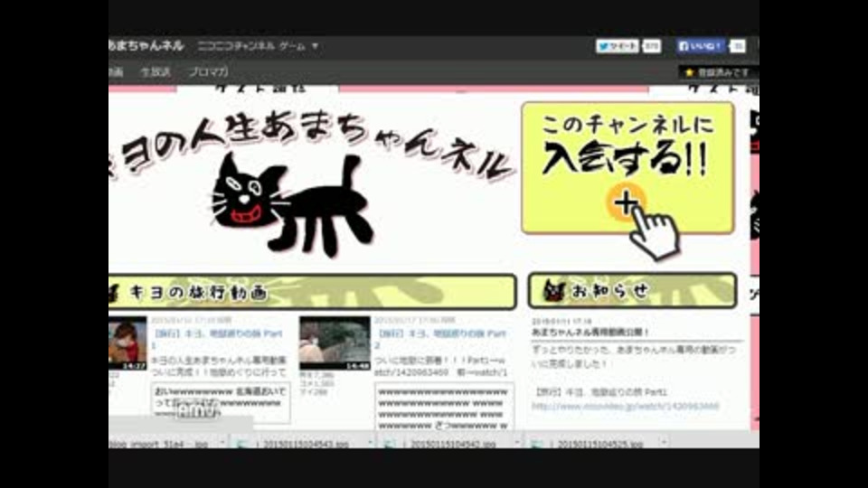Click file icon of 20150115104525.jpg download
The image size is (868, 488).
pos(536,444)
